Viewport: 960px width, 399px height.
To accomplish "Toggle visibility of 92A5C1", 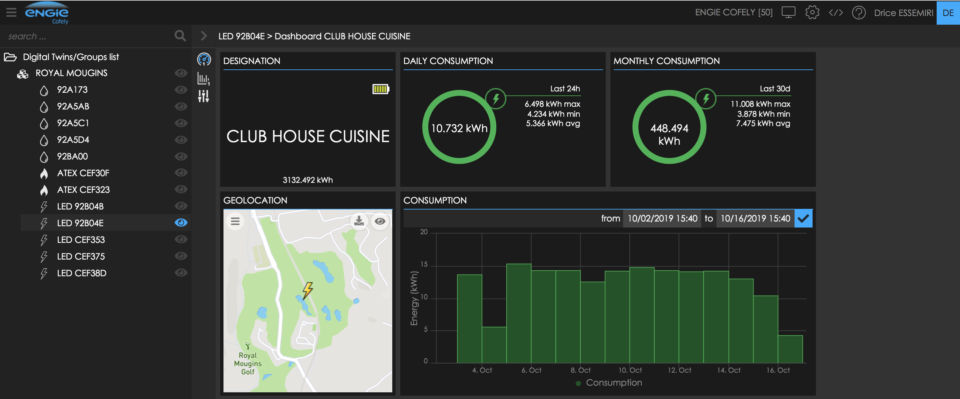I will (181, 123).
